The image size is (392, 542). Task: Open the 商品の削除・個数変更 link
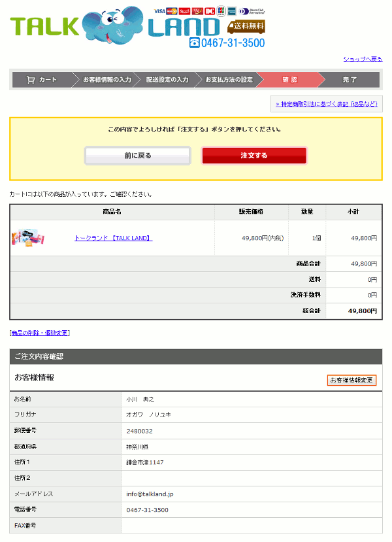tap(40, 333)
